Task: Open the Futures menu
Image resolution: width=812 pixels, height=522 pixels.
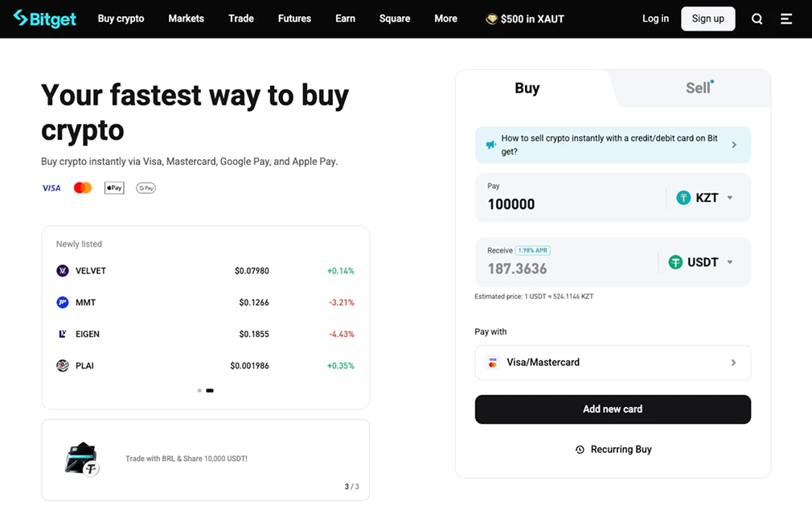Action: [x=294, y=18]
